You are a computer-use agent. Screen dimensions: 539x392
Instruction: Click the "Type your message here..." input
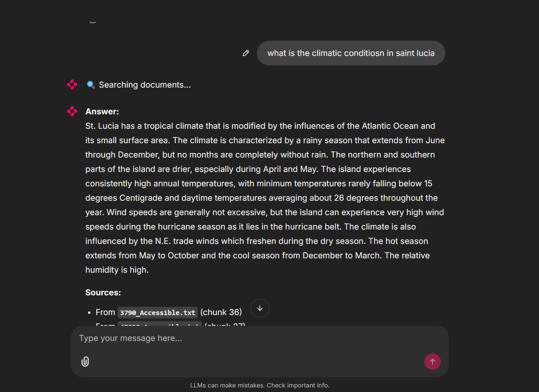(247, 338)
